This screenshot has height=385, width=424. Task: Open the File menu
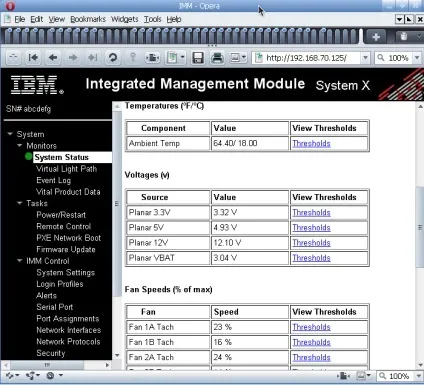[x=20, y=19]
